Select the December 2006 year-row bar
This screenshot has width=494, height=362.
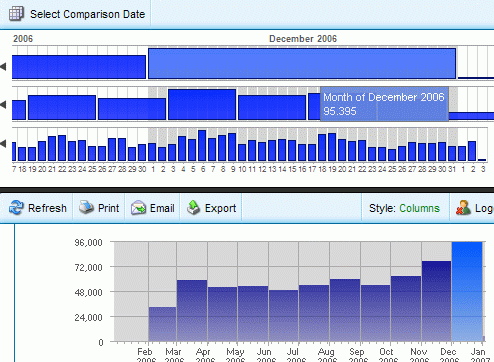coord(302,64)
